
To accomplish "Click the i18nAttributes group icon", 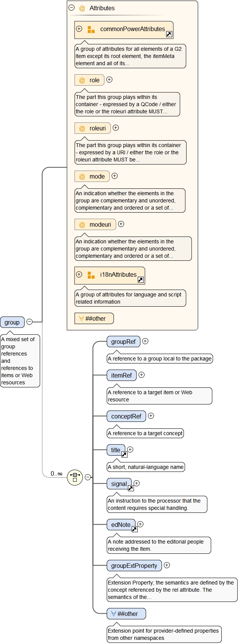I will (x=91, y=275).
